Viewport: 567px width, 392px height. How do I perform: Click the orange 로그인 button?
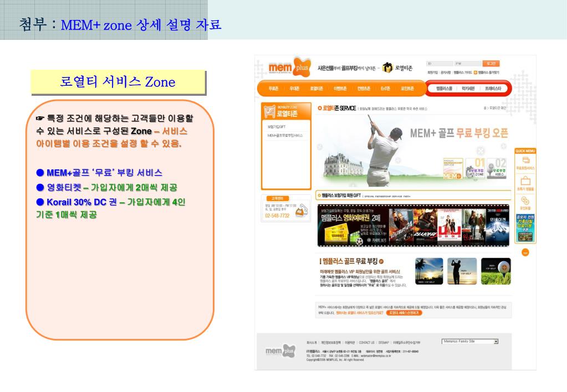491,64
